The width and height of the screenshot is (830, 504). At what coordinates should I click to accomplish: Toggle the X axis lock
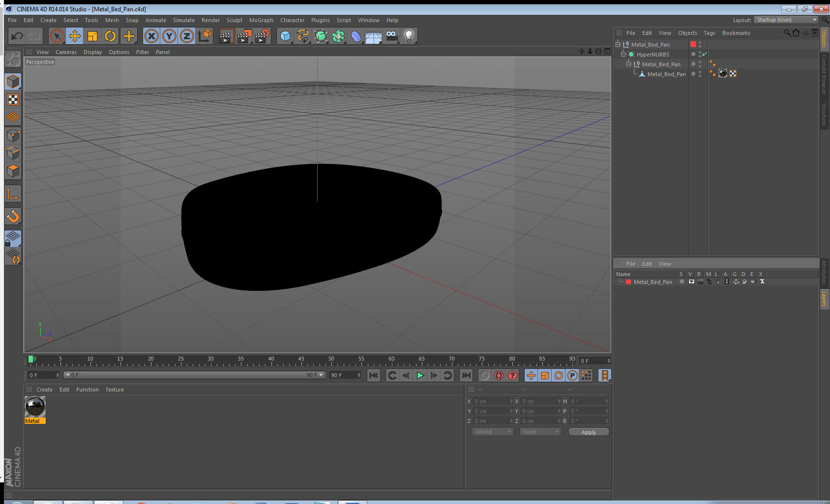click(151, 36)
